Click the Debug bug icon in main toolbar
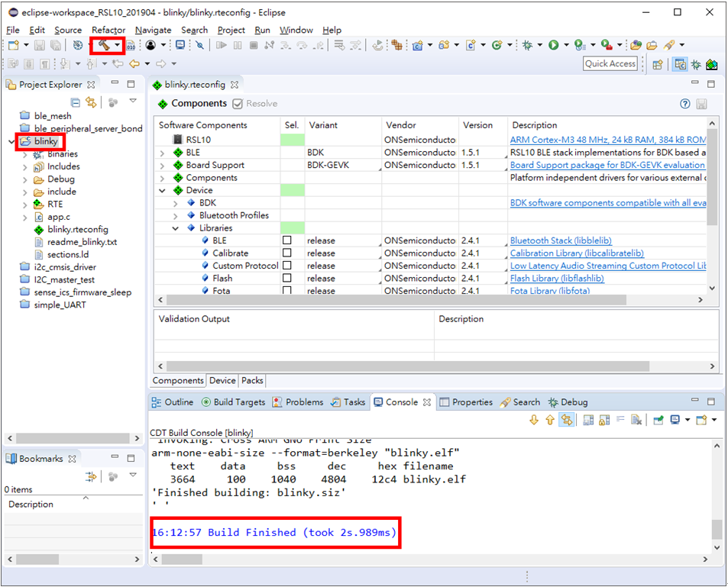 [x=527, y=45]
